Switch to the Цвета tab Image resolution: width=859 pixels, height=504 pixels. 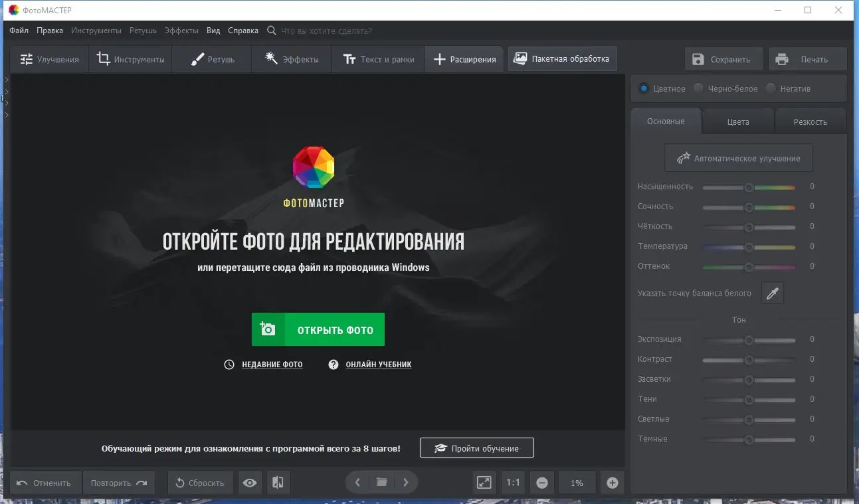(x=738, y=121)
